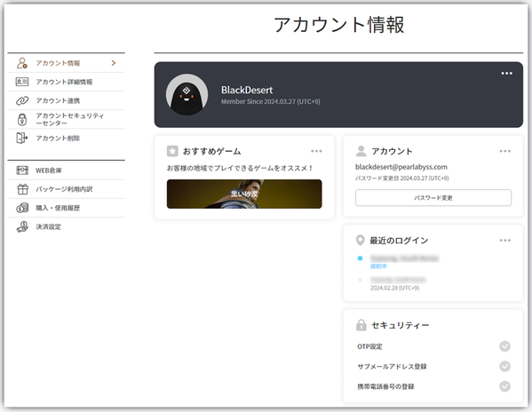Click the blue current-login dot marker
This screenshot has height=412, width=532.
[x=360, y=258]
